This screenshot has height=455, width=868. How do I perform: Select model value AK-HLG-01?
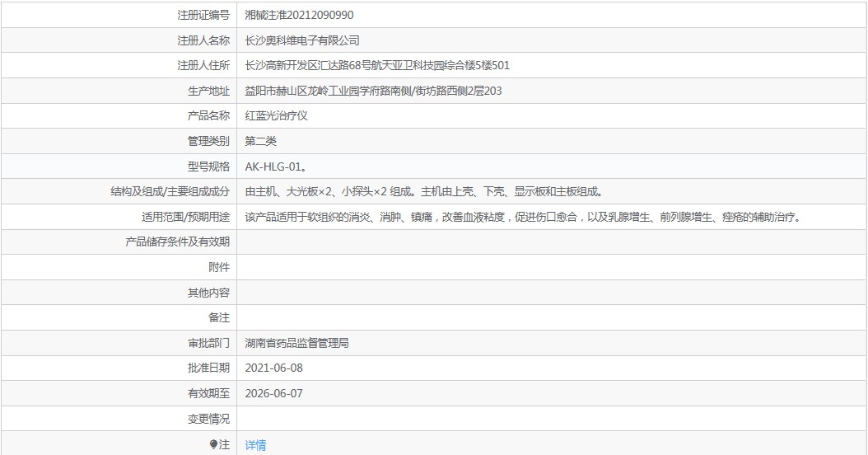tap(276, 167)
